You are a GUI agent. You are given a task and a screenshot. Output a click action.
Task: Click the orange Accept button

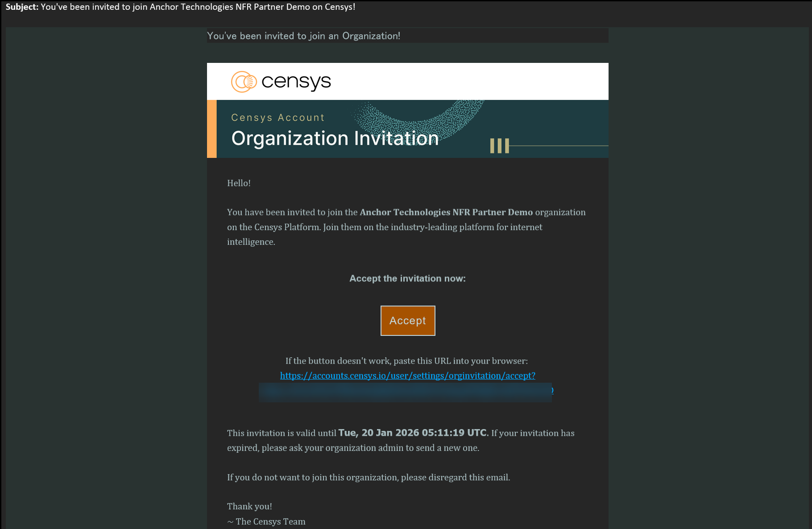point(407,320)
